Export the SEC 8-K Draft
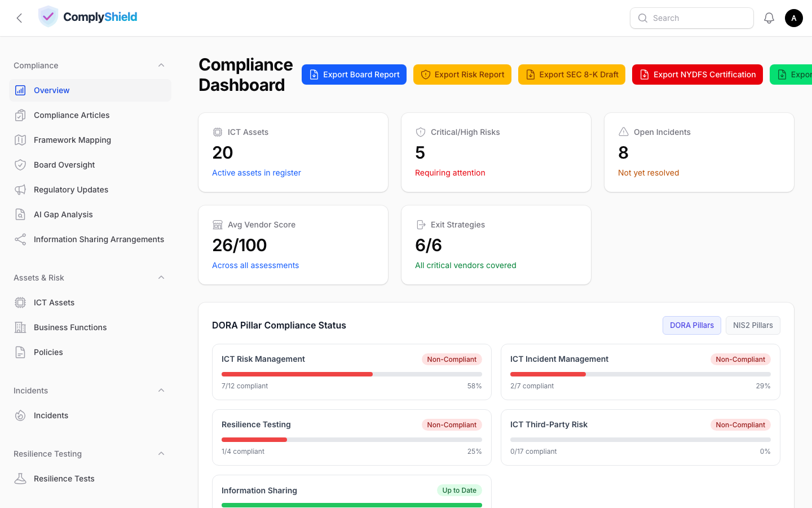 [572, 75]
